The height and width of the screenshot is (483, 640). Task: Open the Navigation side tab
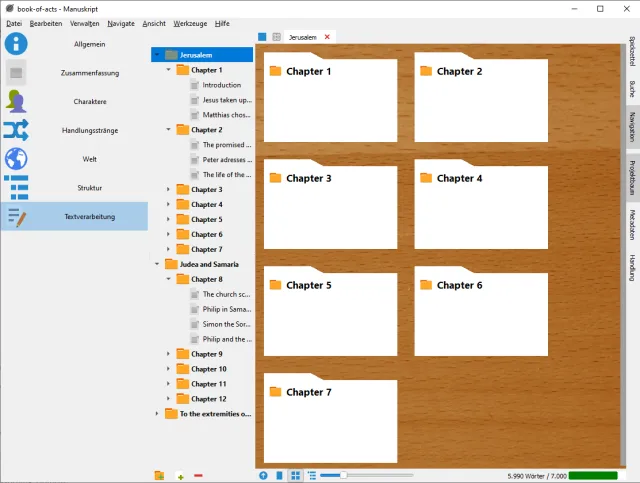pos(632,129)
